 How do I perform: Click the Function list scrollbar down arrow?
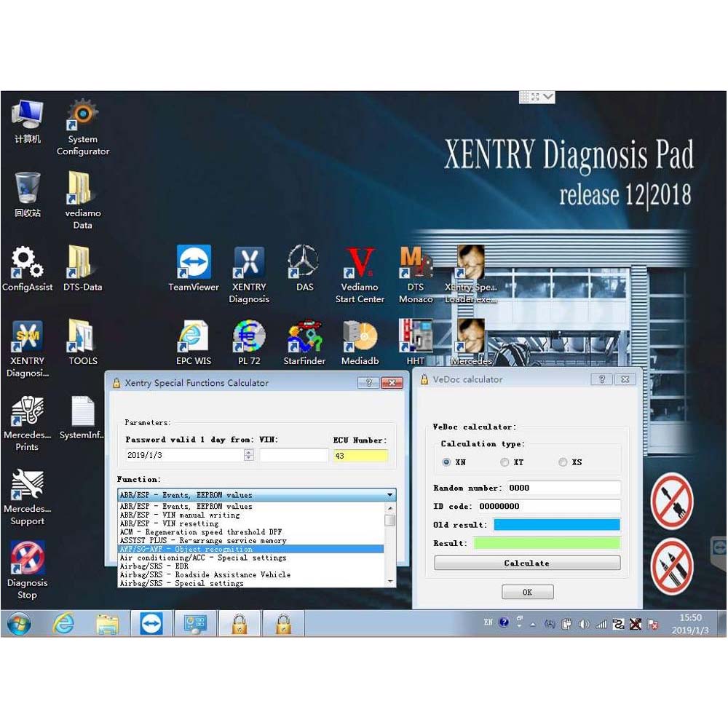(x=390, y=581)
